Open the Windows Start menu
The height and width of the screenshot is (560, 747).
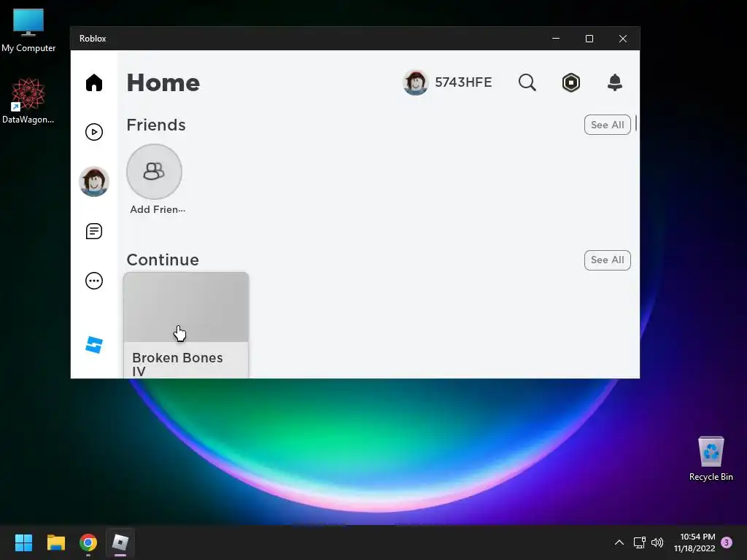24,542
